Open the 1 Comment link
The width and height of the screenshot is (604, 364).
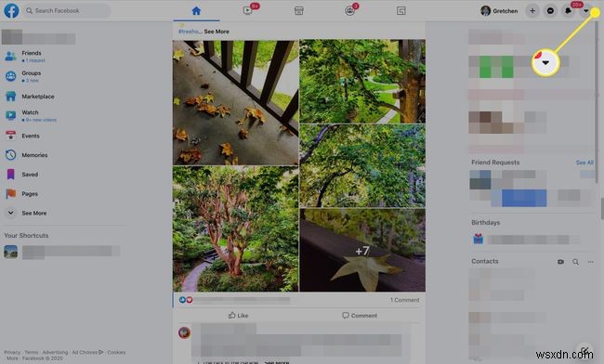pyautogui.click(x=404, y=300)
